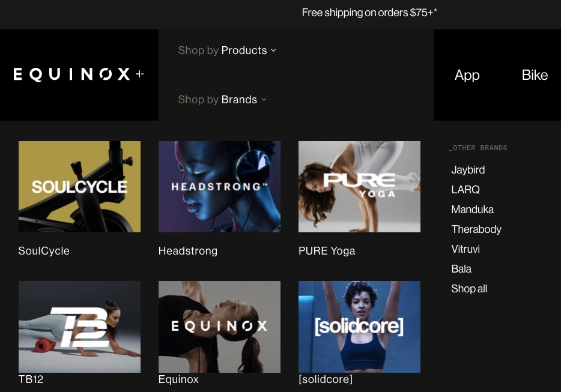Click the _OTHER BRANDS heading
This screenshot has width=561, height=392.
pyautogui.click(x=478, y=148)
